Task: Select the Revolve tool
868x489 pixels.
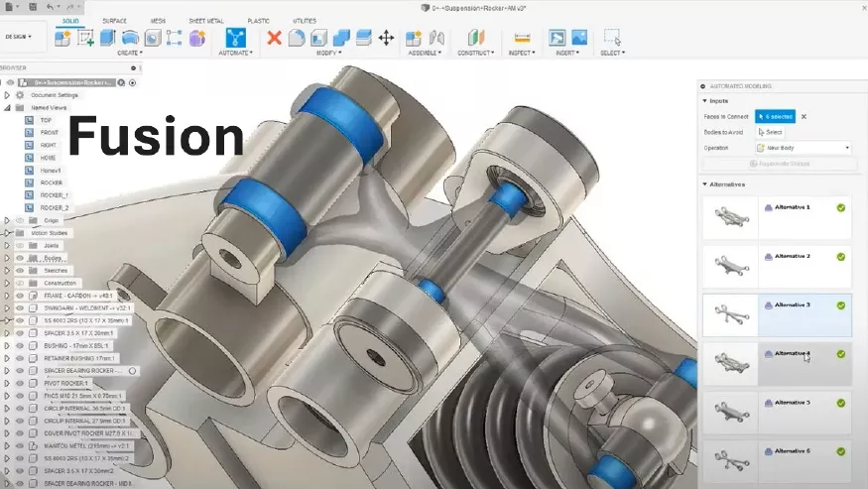Action: [130, 38]
